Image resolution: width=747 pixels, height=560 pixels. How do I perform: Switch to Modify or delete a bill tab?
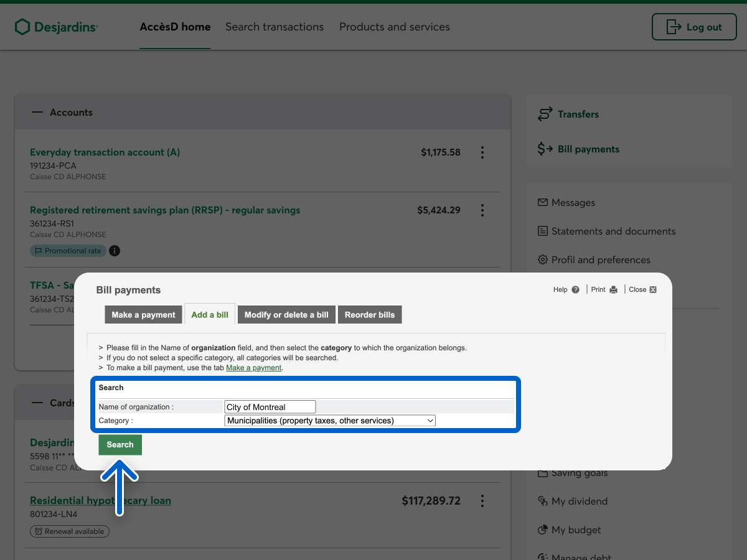[286, 315]
